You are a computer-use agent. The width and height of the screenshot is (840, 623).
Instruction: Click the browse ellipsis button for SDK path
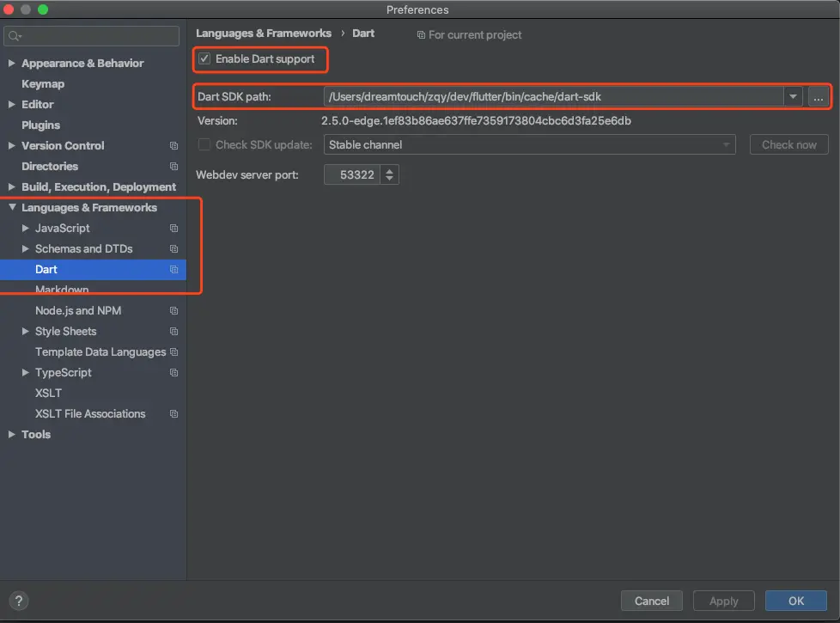(818, 97)
